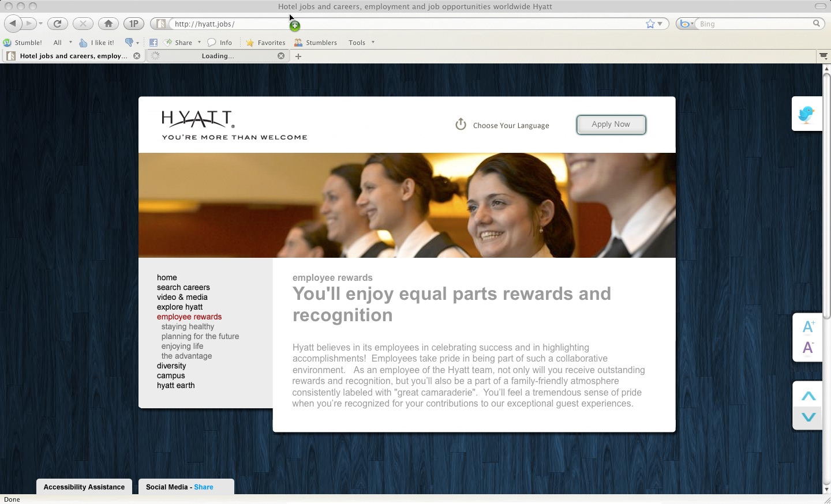Increase text size with A+ icon
Viewport: 831px width, 504px height.
[x=808, y=326]
